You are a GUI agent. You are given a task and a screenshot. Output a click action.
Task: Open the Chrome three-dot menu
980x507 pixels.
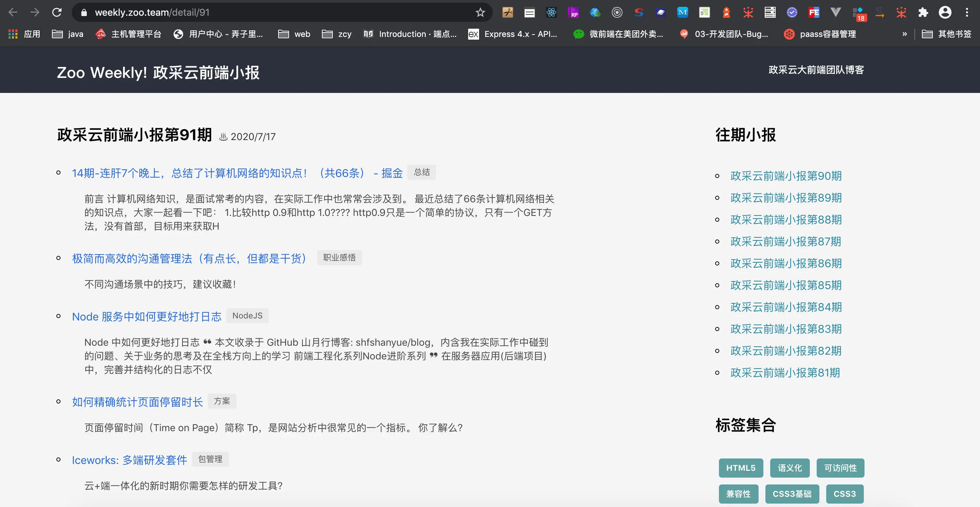pos(967,13)
